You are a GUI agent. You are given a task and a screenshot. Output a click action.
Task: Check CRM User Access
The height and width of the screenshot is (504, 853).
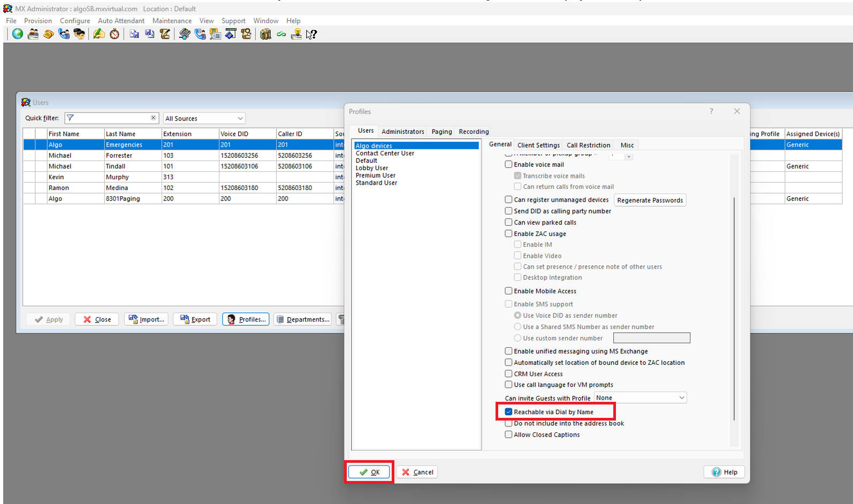tap(508, 373)
